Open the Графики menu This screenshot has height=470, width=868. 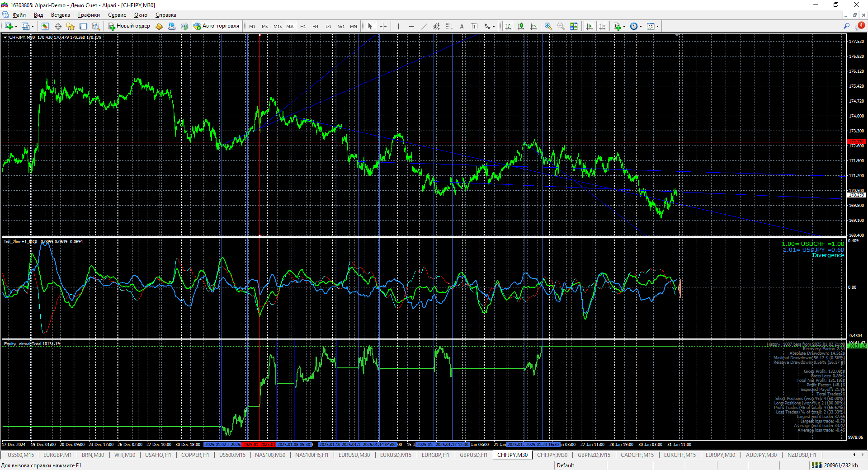coord(89,15)
